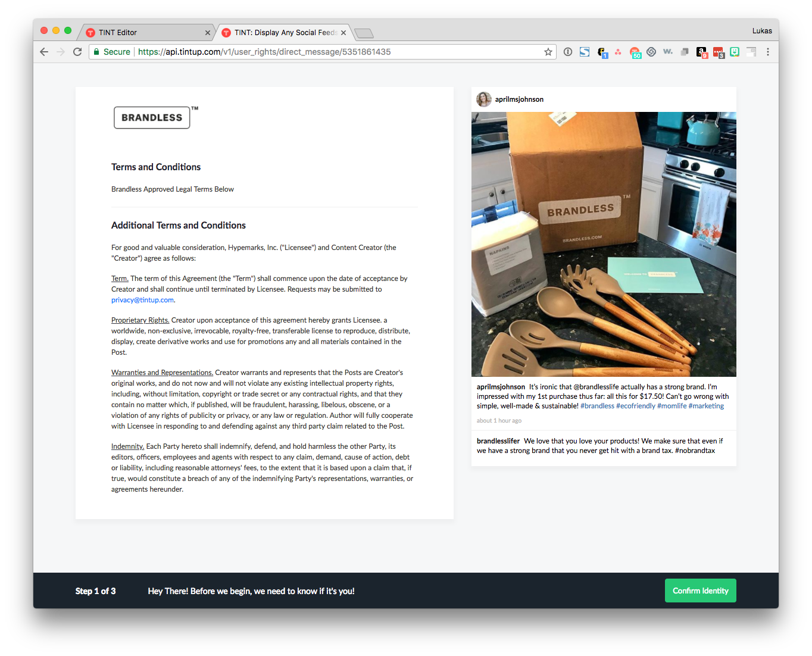Click the green Secure padlock icon
The width and height of the screenshot is (812, 656).
point(96,52)
